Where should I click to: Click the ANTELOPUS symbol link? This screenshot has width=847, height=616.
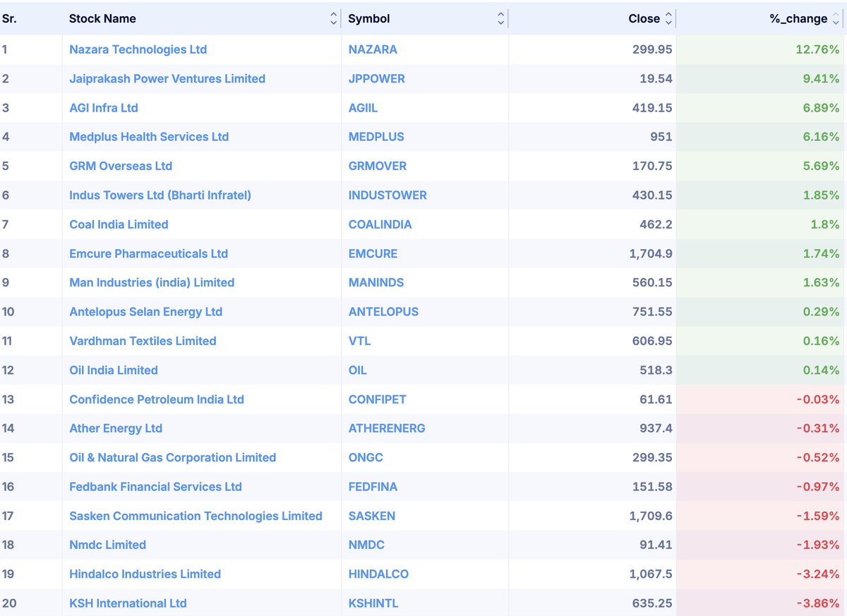point(383,312)
